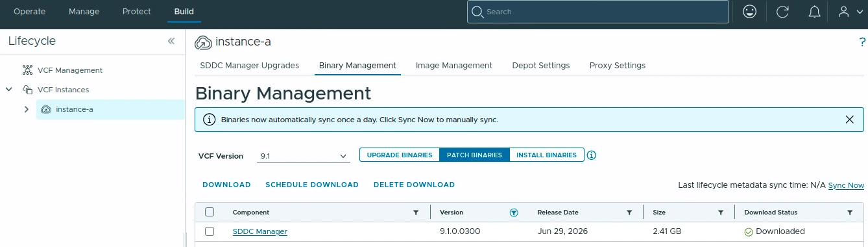Click the Size column header
This screenshot has width=868, height=247.
coord(659,213)
